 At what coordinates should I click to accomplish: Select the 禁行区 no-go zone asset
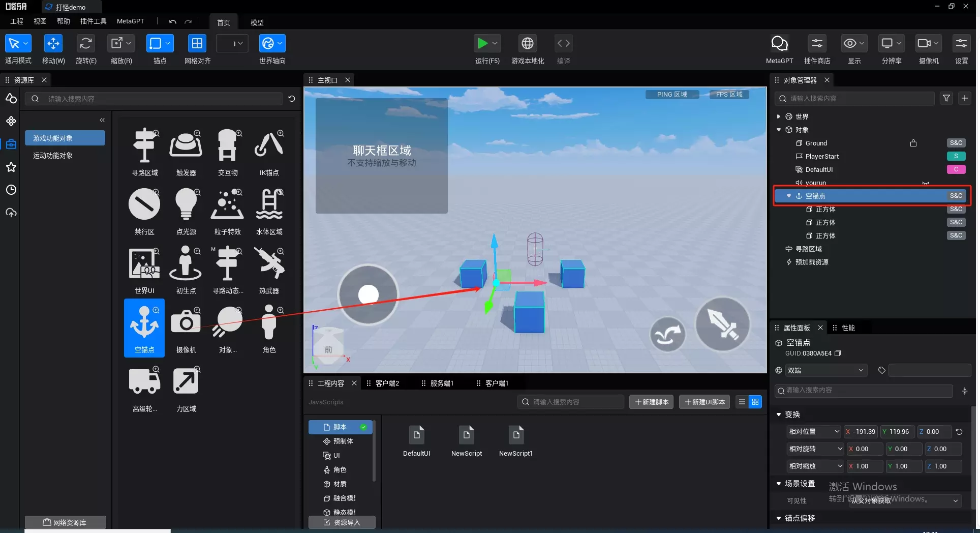pos(145,211)
